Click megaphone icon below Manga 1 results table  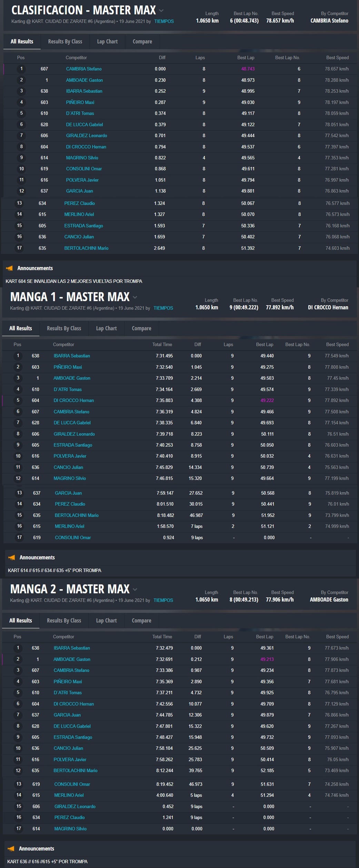point(12,557)
